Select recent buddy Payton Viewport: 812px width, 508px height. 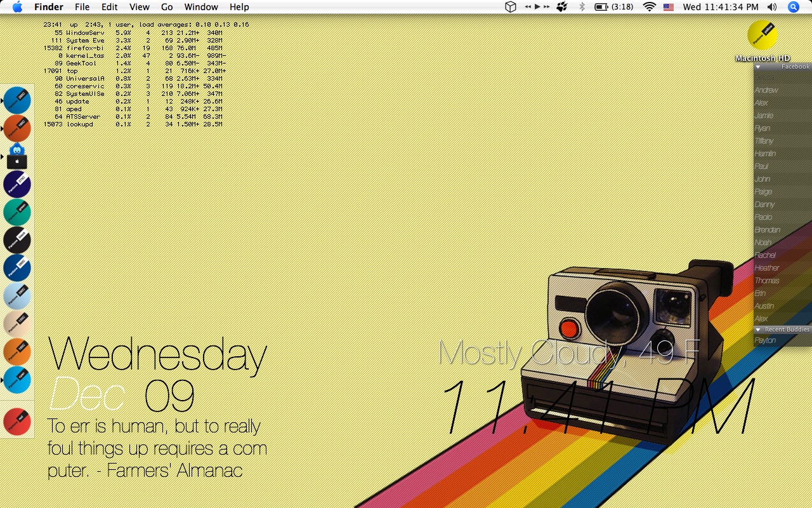[x=783, y=340]
